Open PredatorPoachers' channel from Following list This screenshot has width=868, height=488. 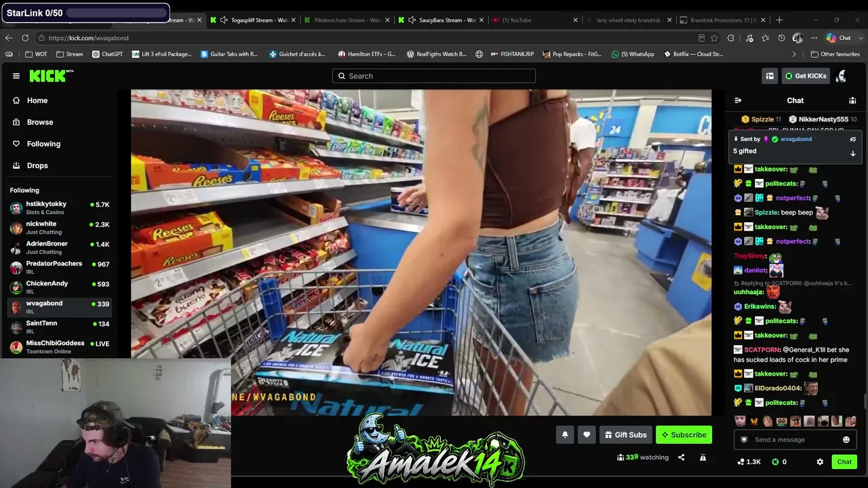[x=60, y=268]
